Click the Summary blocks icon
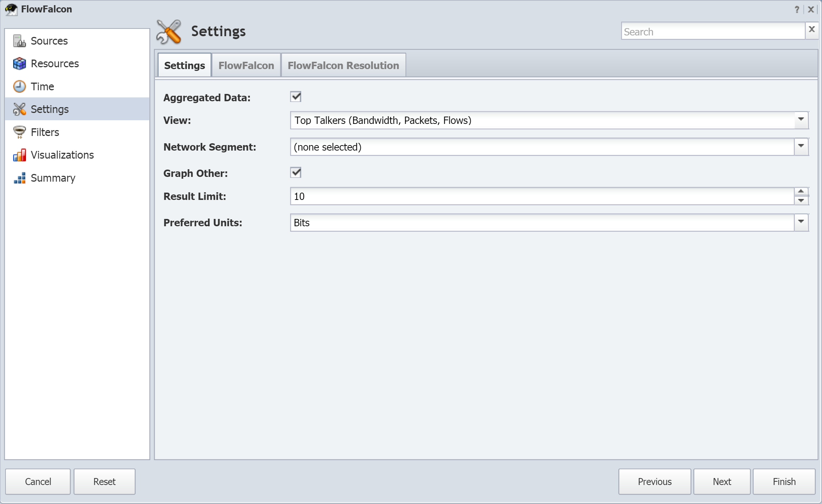This screenshot has height=504, width=822. 19,178
